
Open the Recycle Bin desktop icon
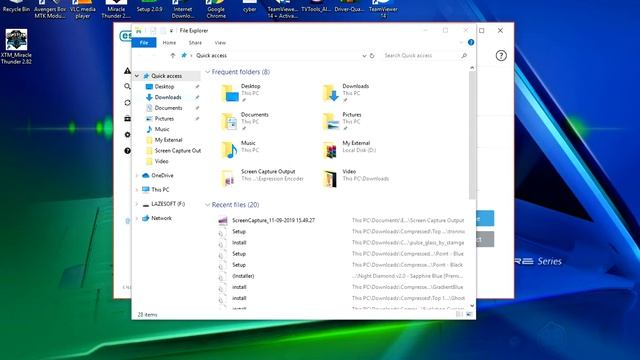(16, 7)
